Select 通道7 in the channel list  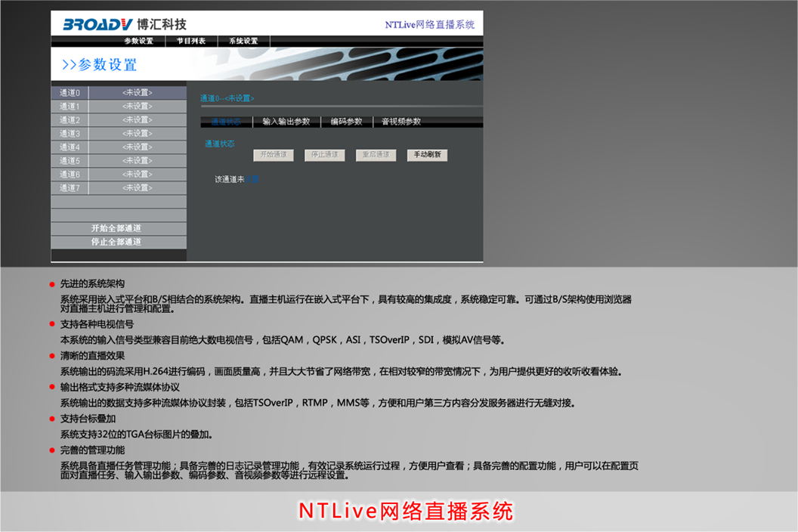(119, 188)
